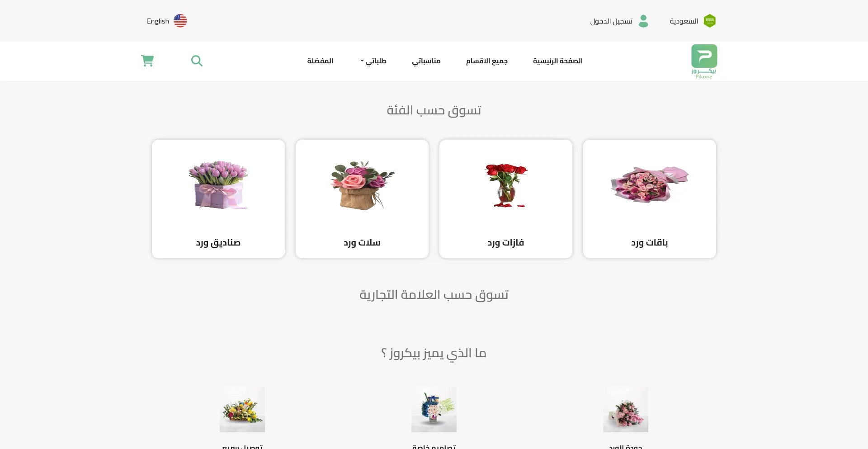The height and width of the screenshot is (449, 868).
Task: Click the user profile icon
Action: click(x=643, y=21)
